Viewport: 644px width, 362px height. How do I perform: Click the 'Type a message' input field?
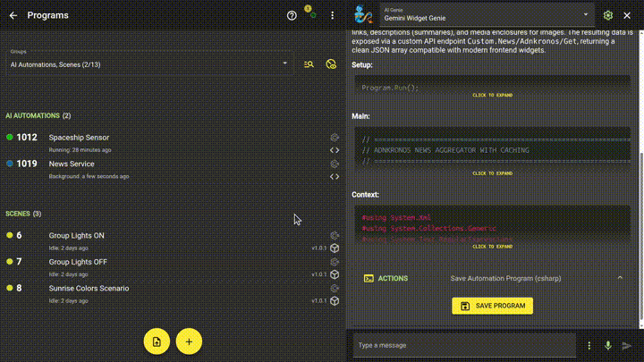click(x=464, y=346)
